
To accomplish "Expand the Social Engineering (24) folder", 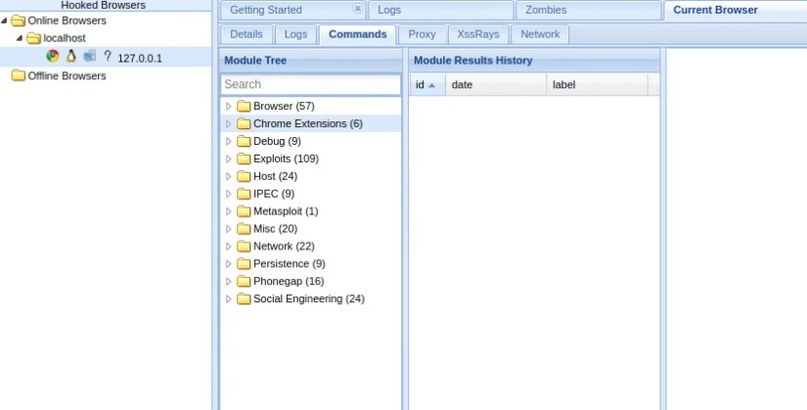I will 229,299.
